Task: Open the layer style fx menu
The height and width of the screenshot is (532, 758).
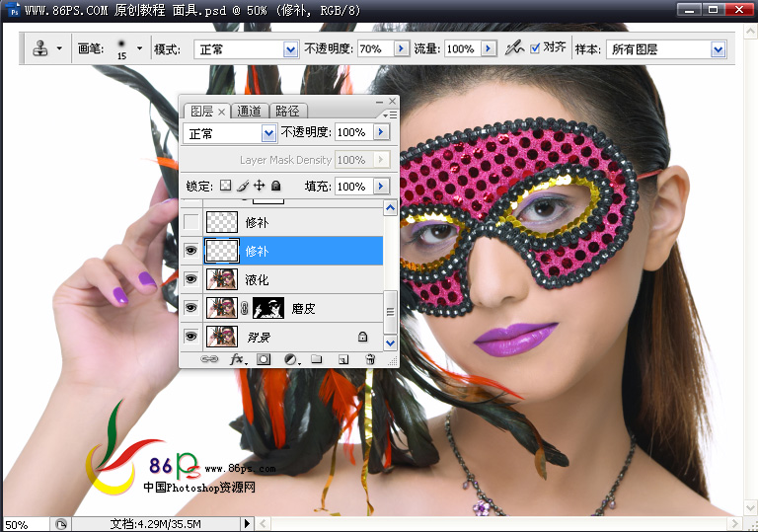Action: click(237, 360)
